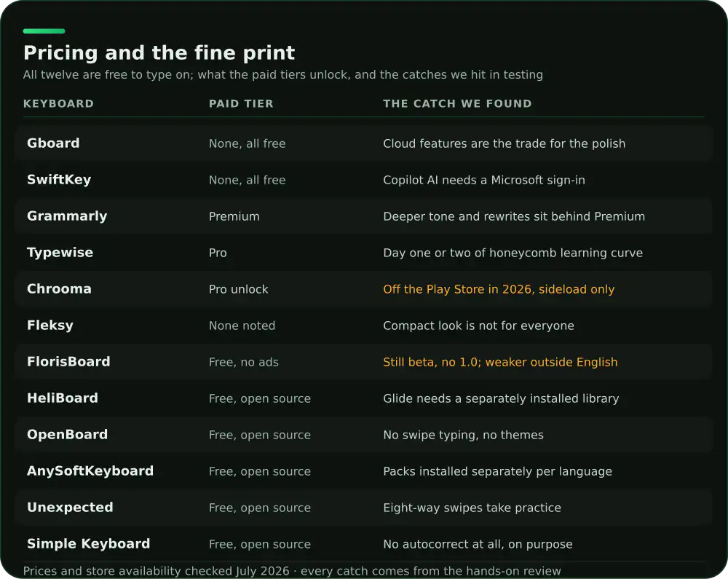Viewport: 728px width, 579px height.
Task: Click THE CATCH WE FOUND column header
Action: point(457,103)
